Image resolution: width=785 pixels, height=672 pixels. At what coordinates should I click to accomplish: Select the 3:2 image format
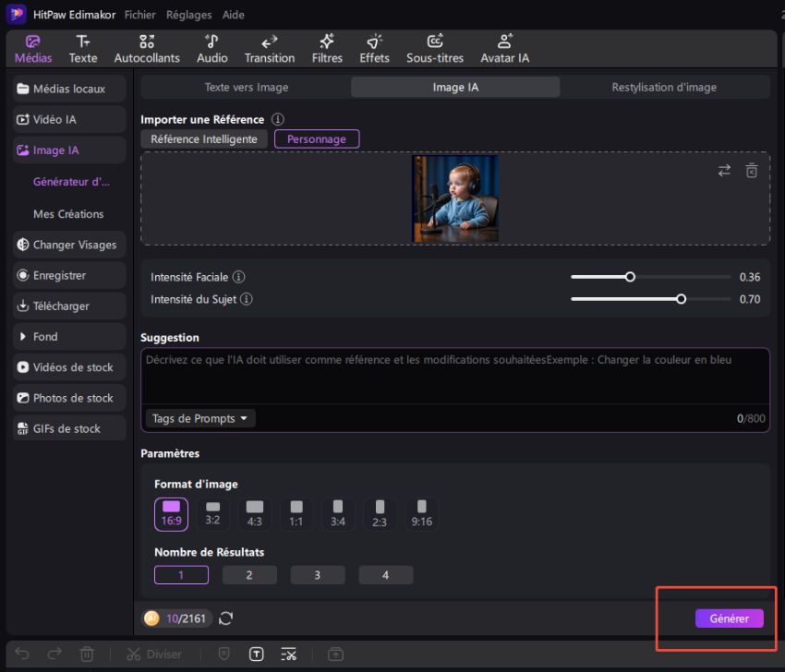pos(212,514)
